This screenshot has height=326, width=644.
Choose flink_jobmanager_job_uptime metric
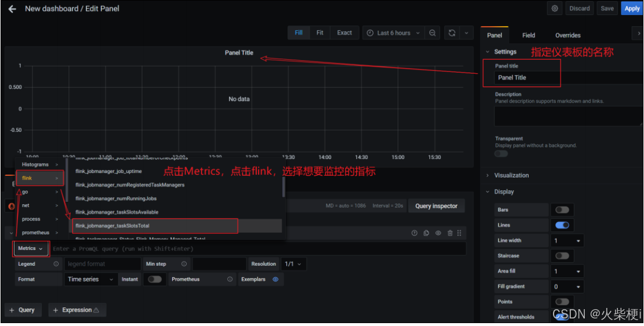click(x=177, y=171)
